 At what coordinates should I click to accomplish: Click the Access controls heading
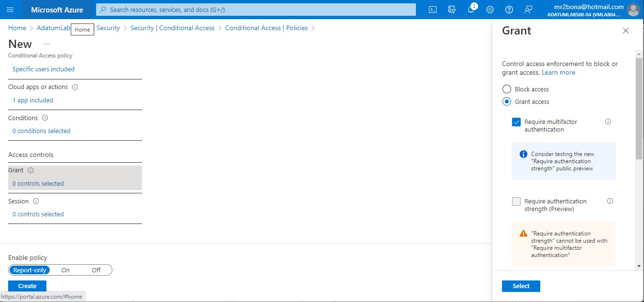(31, 155)
